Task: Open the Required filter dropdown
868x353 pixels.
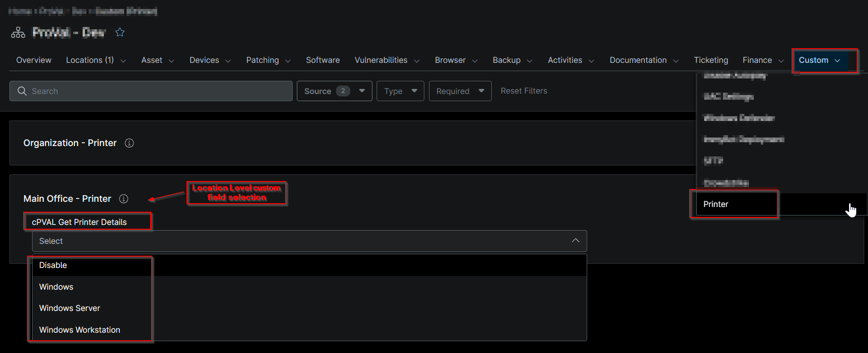Action: tap(460, 91)
